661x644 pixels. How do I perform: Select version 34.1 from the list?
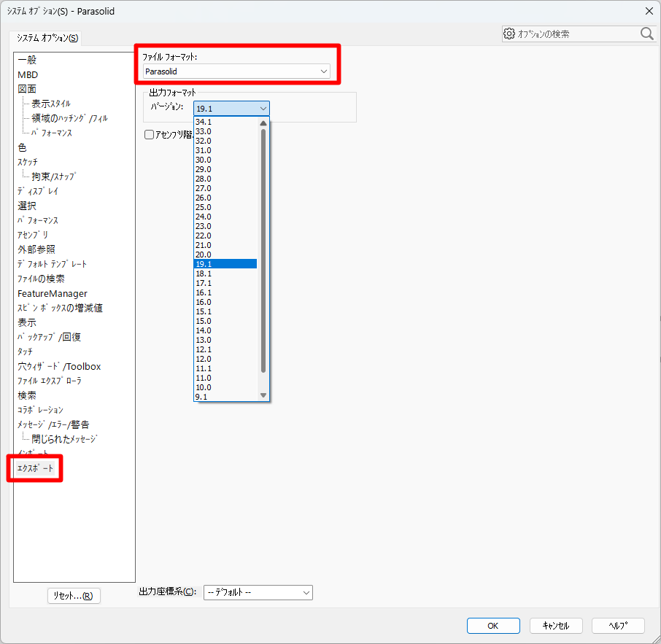point(204,122)
